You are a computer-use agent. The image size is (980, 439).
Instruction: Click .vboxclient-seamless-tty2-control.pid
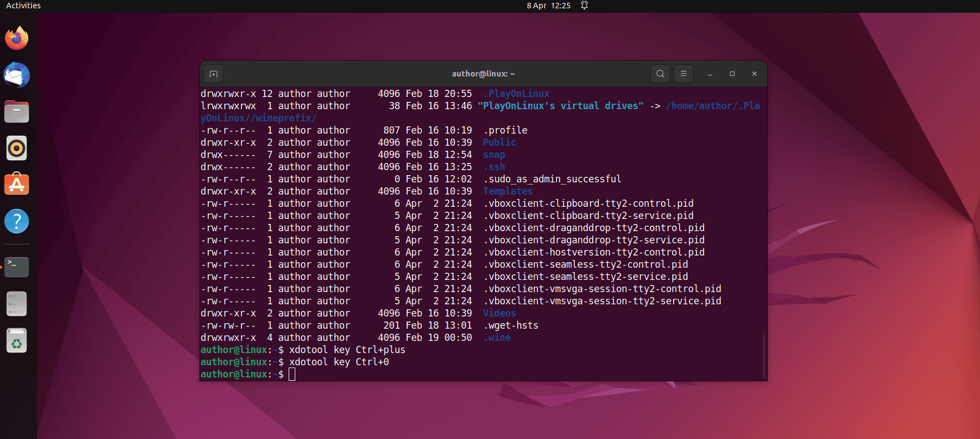click(586, 264)
